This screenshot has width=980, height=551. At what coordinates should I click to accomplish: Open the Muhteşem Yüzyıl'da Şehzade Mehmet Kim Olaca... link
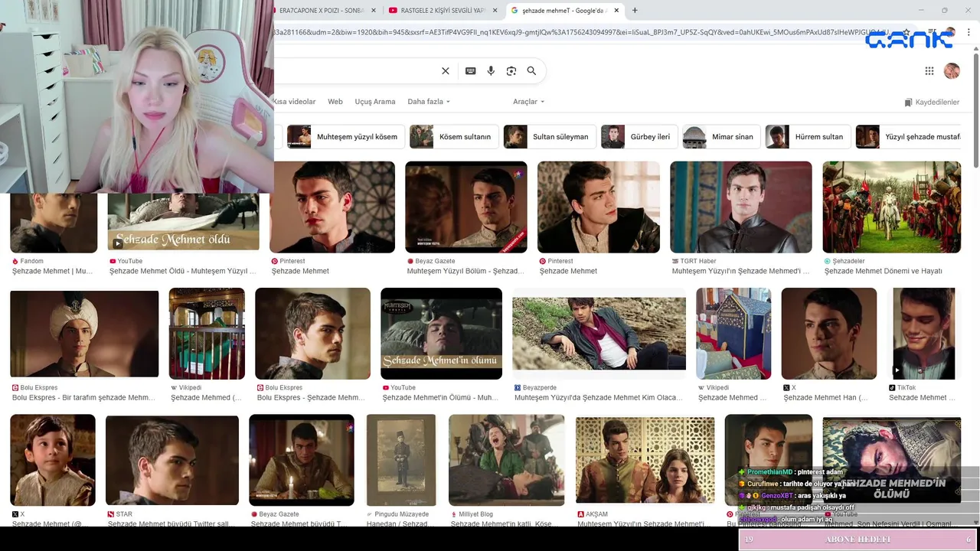(598, 398)
